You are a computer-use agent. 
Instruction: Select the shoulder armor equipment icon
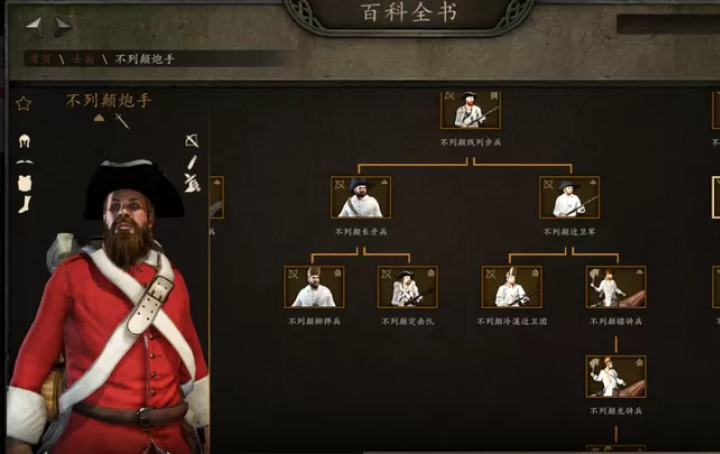coord(24,162)
